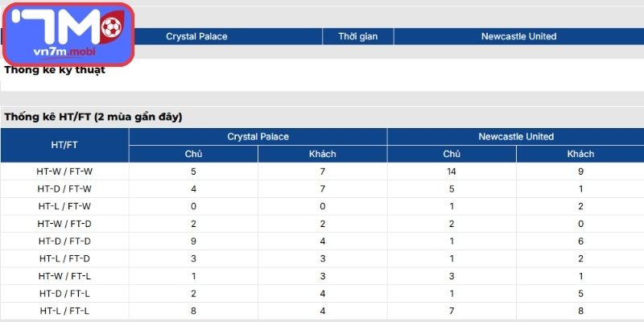
Task: Select the HT-D / FT-D row label
Action: click(64, 241)
